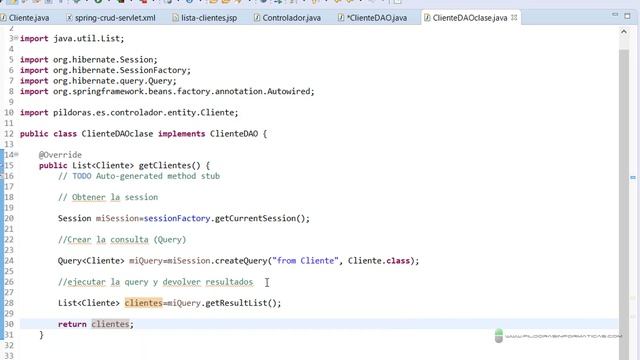Select the ClienteDAOclase.java tab
Screen dimensions: 640x360
[466, 18]
